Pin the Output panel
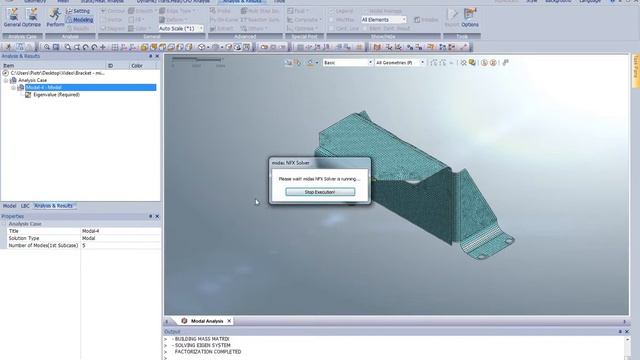640x360 pixels. coord(620,332)
